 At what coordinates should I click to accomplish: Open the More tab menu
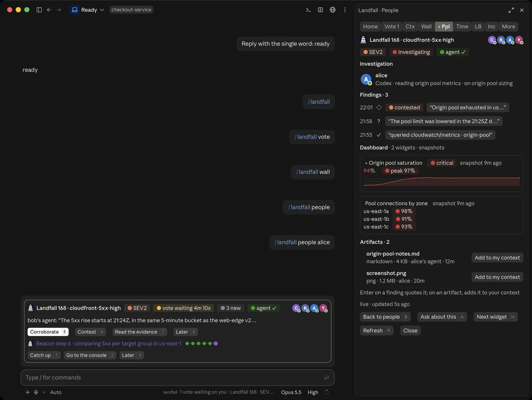(508, 27)
